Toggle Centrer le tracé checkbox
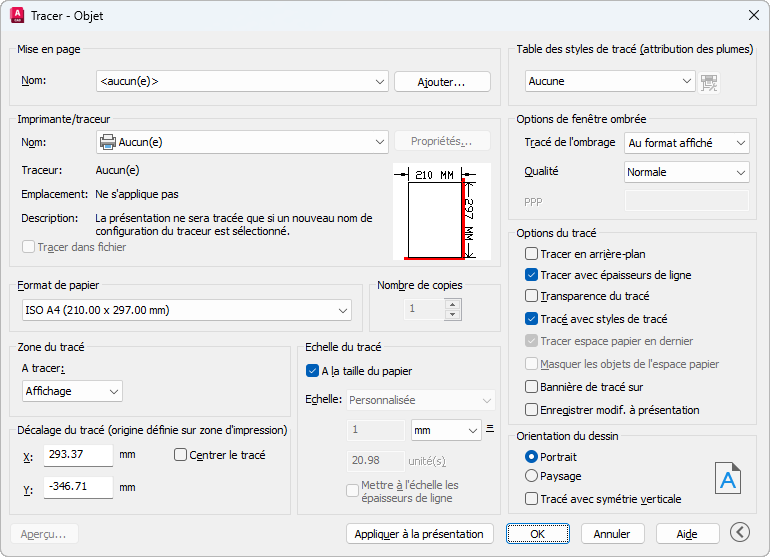Screen dimensions: 770x557 (x=181, y=455)
